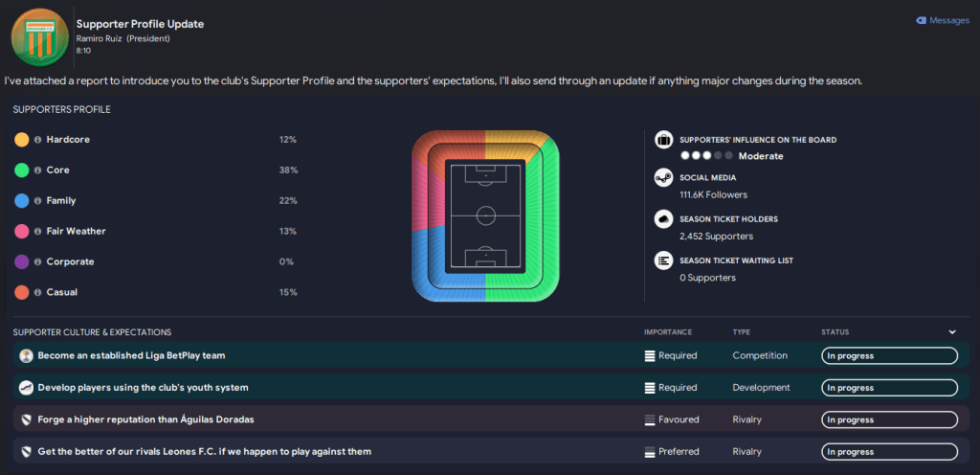Viewport: 980px width, 475px height.
Task: Open status dropdown for youth system development
Action: click(x=889, y=388)
